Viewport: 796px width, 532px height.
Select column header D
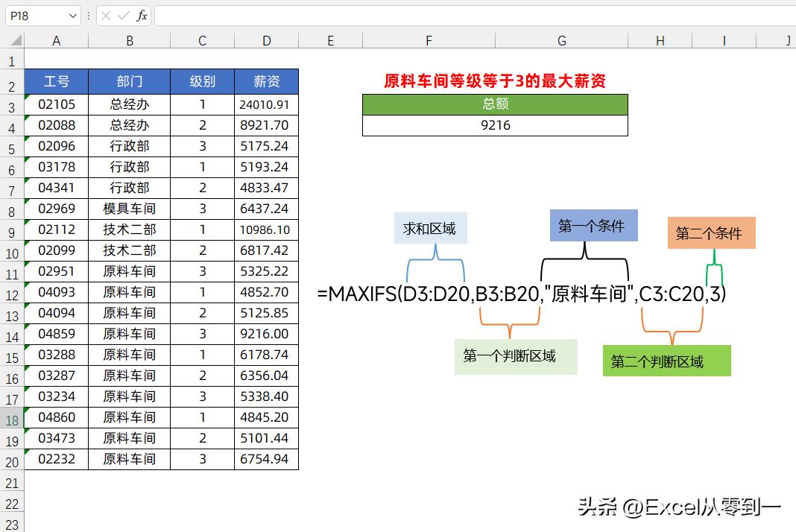[x=266, y=39]
